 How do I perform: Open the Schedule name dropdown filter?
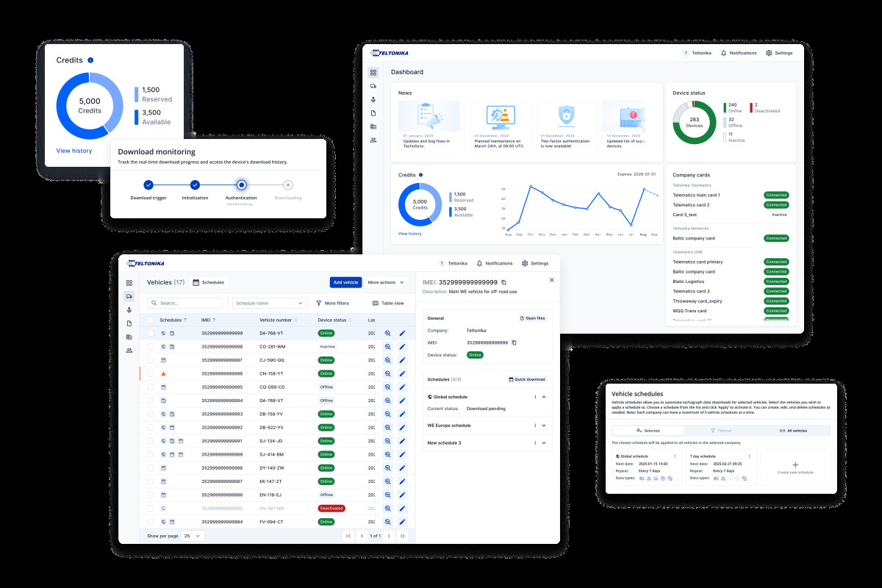click(270, 303)
